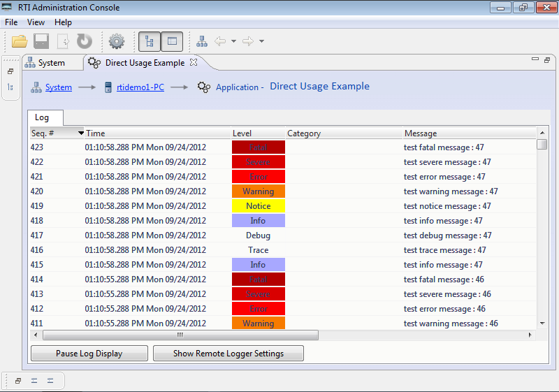Minimize the editor area view icon
The height and width of the screenshot is (392, 559).
click(x=535, y=59)
